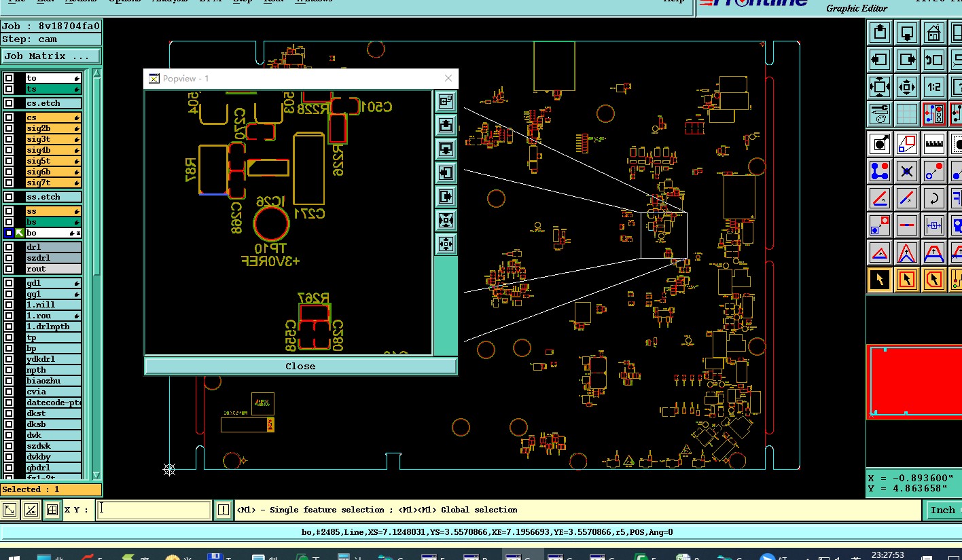Select the ruler measure tool
This screenshot has width=962, height=560.
tap(934, 143)
